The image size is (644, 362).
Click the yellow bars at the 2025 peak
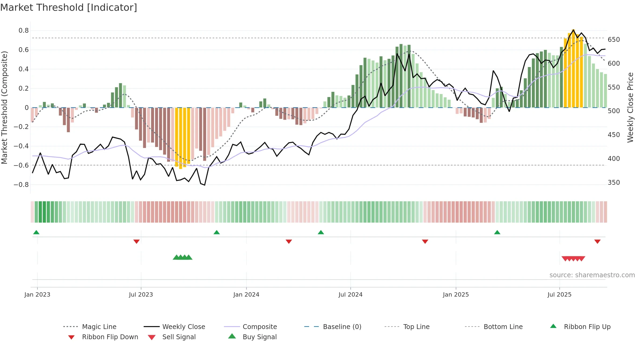point(573,68)
